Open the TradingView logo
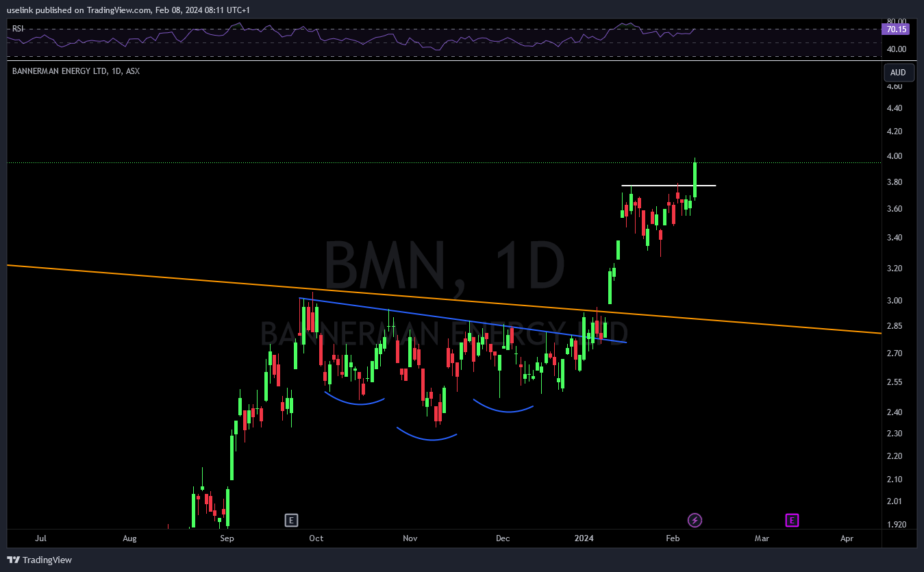This screenshot has height=572, width=924. (x=40, y=560)
